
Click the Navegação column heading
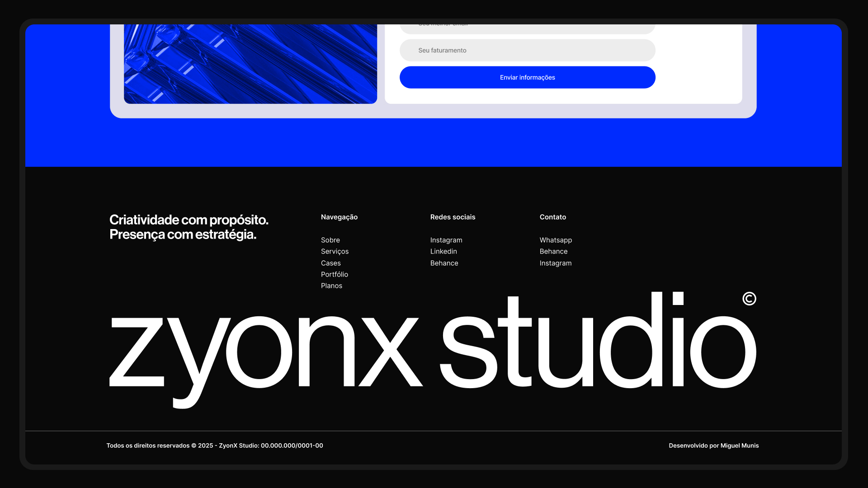point(339,217)
